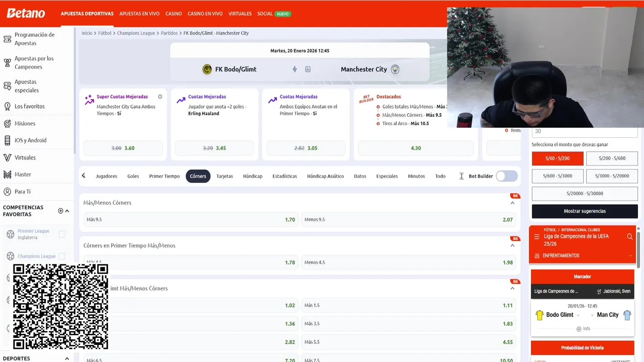The height and width of the screenshot is (362, 644).
Task: Select the S/20000 - S/30000 amount option
Action: 585,194
